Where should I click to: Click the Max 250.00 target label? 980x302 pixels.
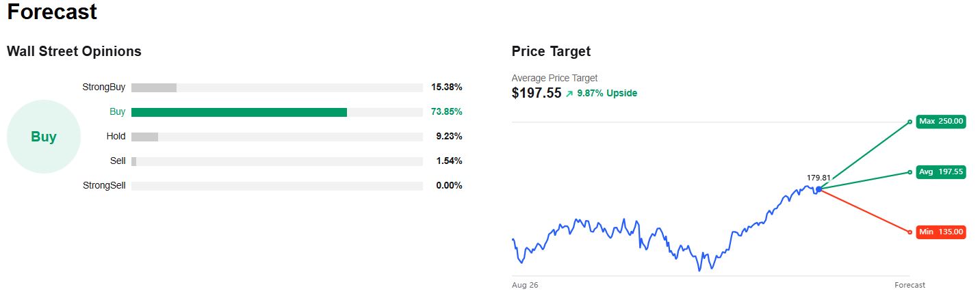941,122
